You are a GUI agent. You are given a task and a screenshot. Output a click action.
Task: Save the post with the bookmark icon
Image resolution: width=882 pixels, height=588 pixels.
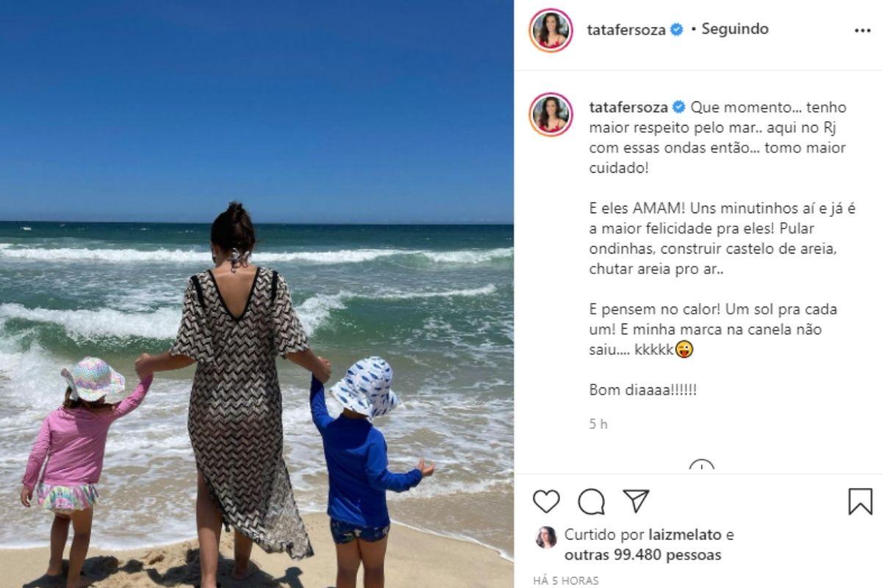(x=860, y=501)
